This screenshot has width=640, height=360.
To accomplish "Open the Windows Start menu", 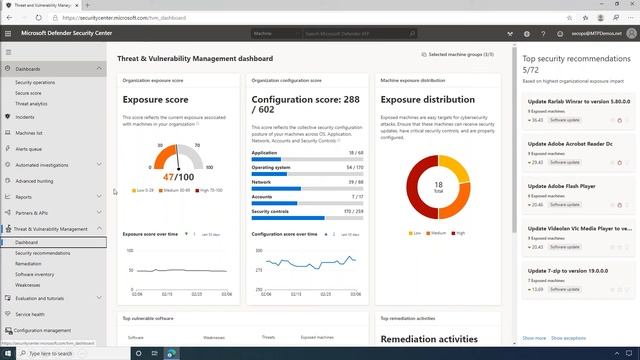I will click(8, 353).
